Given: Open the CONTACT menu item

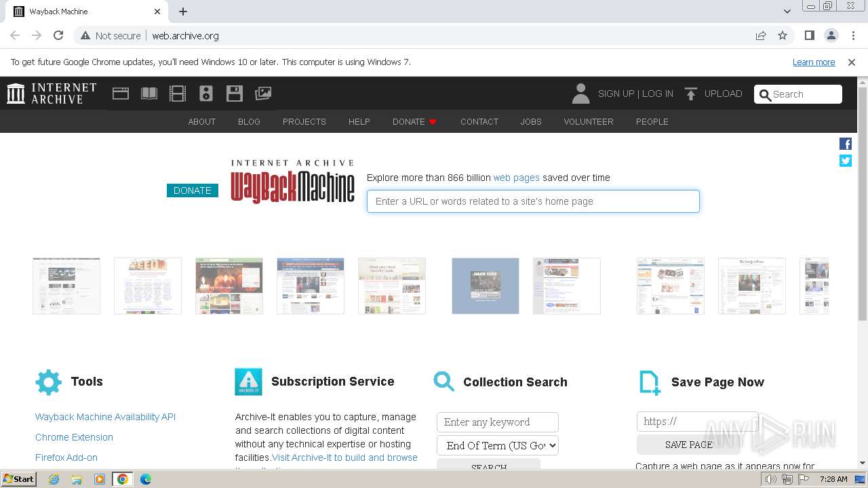Looking at the screenshot, I should 479,121.
